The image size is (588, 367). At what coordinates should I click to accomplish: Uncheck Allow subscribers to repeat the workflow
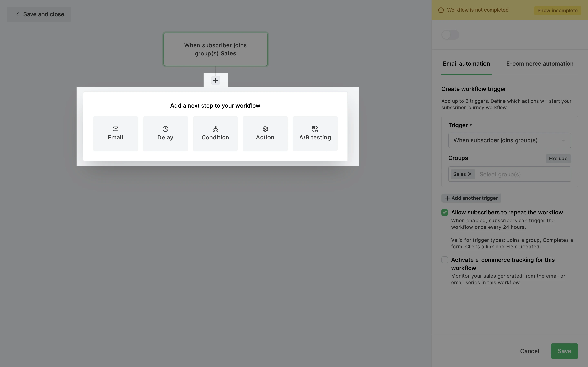445,212
